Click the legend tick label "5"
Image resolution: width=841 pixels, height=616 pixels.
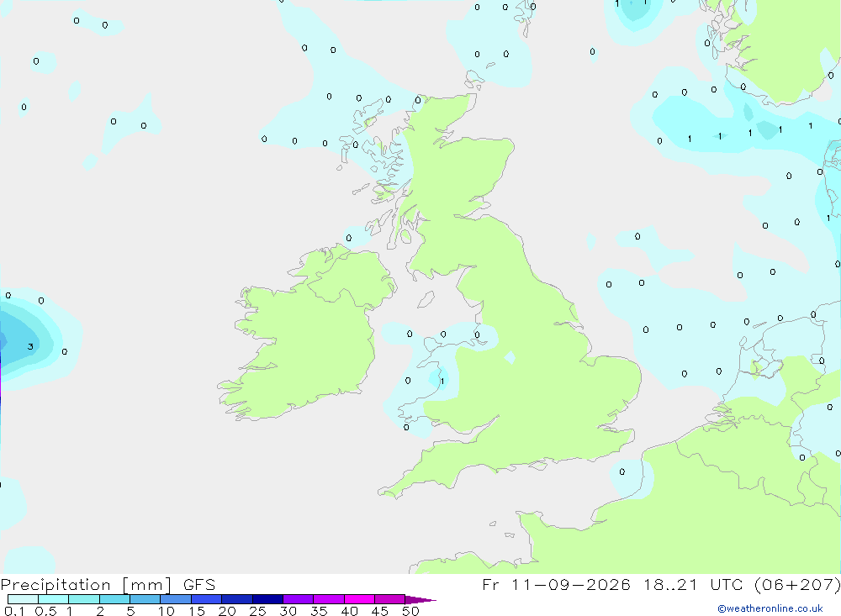click(130, 611)
